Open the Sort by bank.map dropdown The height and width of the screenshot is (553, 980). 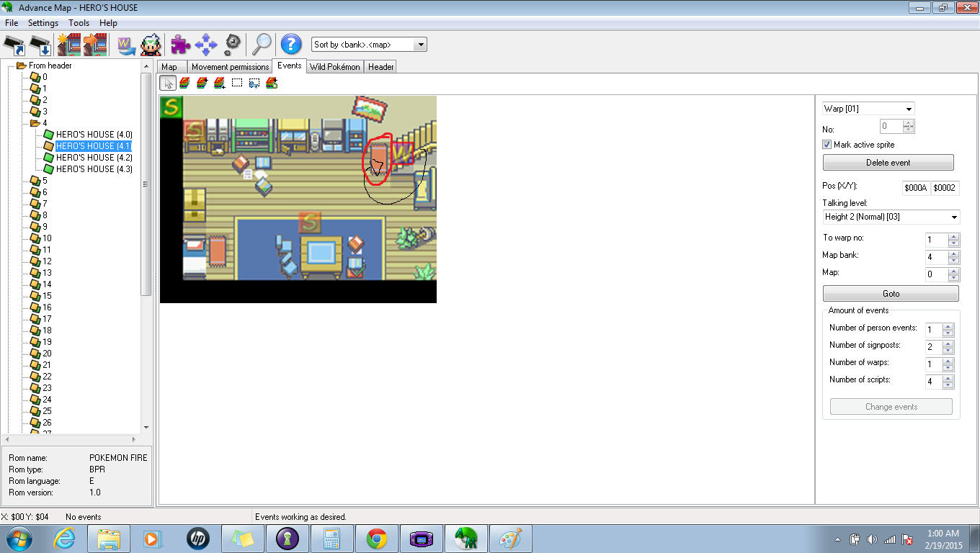point(421,45)
